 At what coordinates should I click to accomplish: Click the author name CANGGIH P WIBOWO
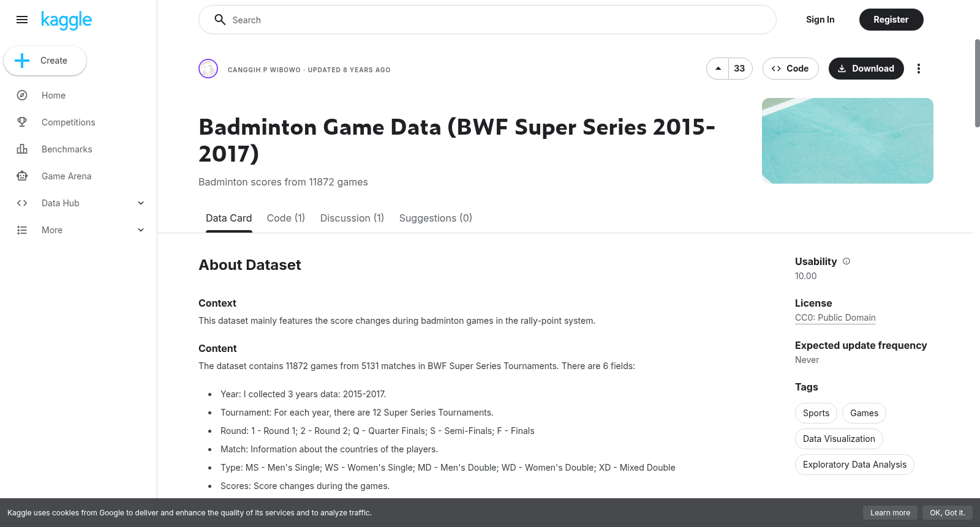(x=264, y=70)
